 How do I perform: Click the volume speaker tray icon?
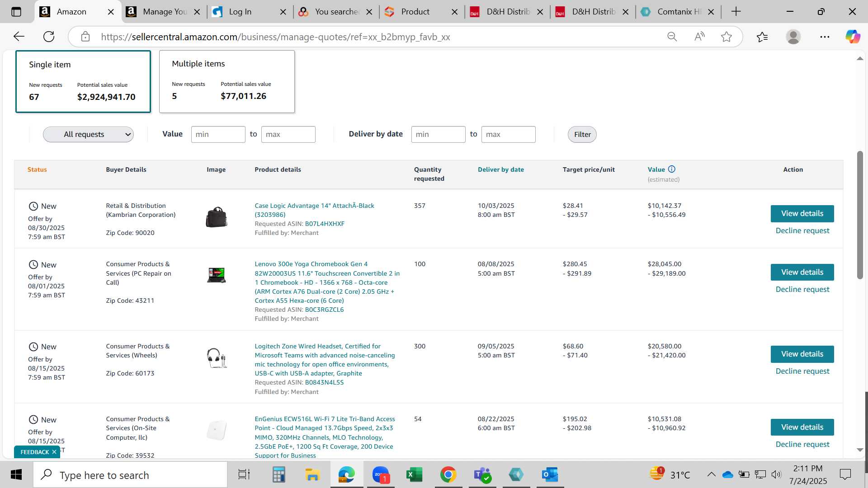click(x=776, y=474)
